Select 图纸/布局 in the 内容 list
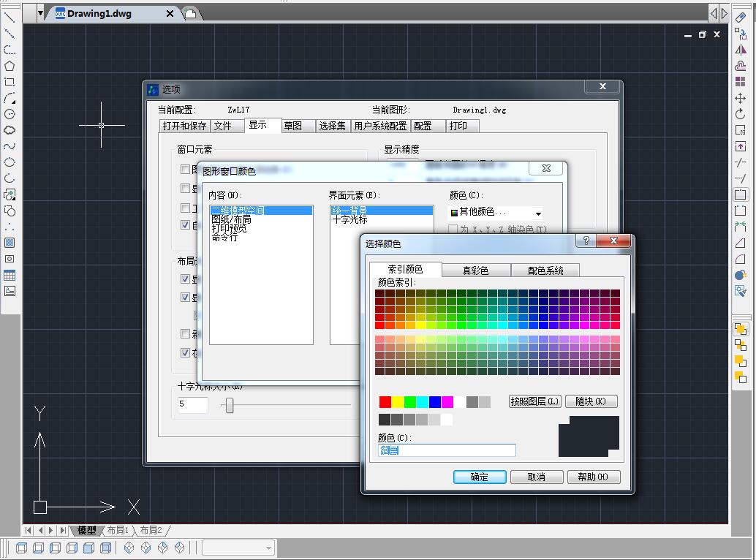 [x=231, y=219]
